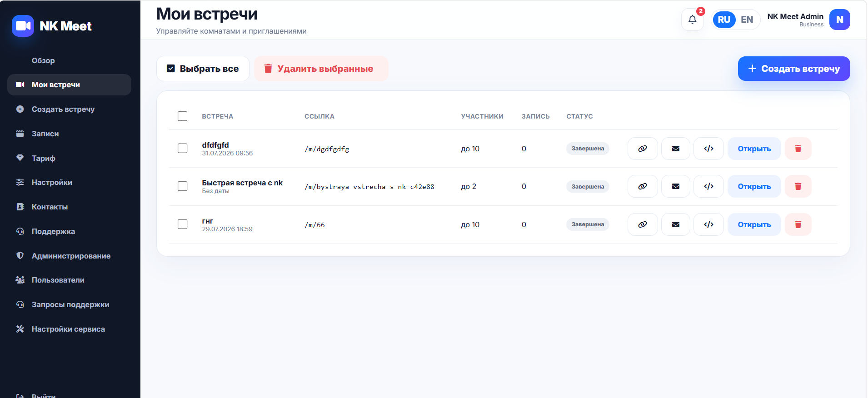Viewport: 868px width, 398px height.
Task: Click the Выбрать все button
Action: tap(203, 69)
